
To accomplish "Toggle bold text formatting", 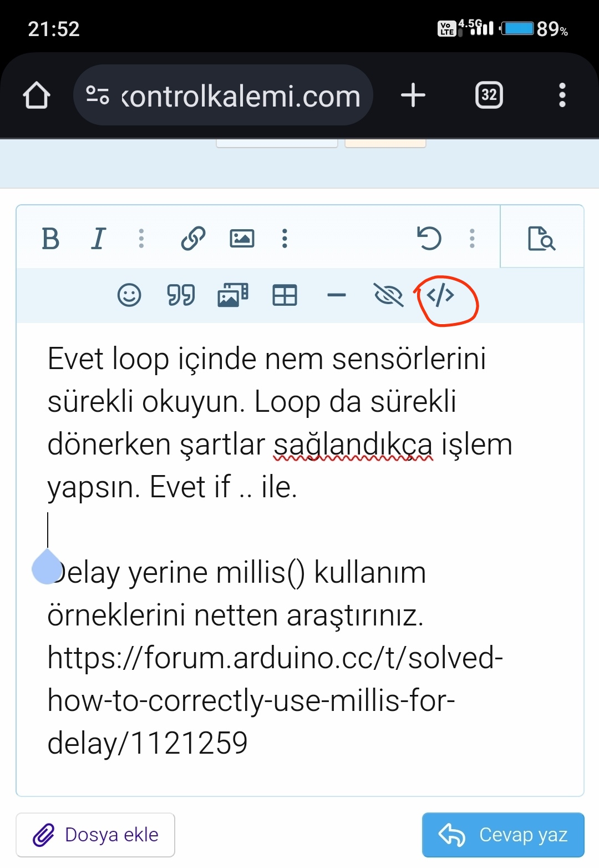I will tap(50, 239).
